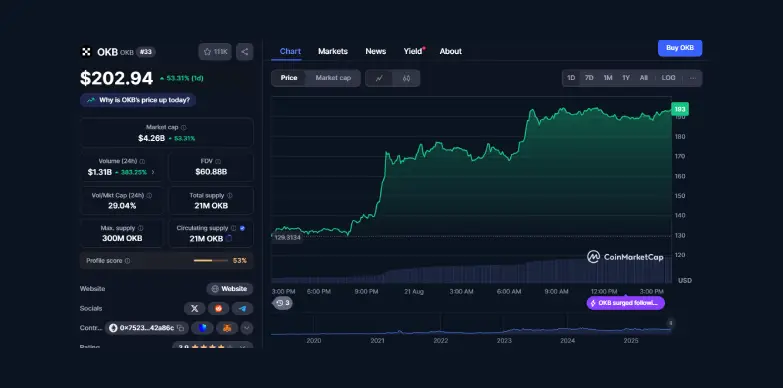Click the 21 Aug label on time axis
The image size is (783, 388).
tap(413, 292)
